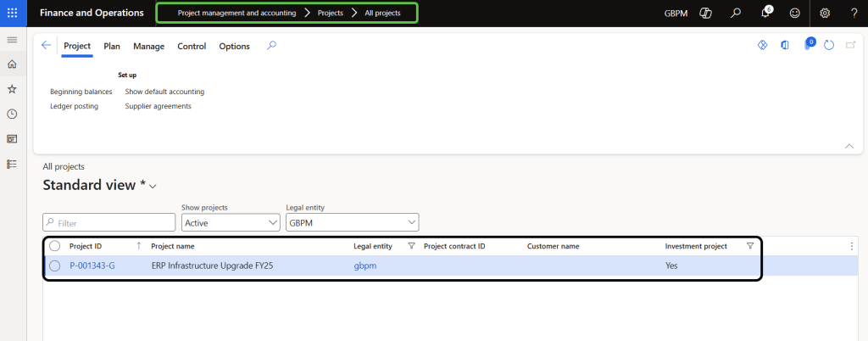The height and width of the screenshot is (341, 868).
Task: Open Recent clock icon in sidebar
Action: 12,114
